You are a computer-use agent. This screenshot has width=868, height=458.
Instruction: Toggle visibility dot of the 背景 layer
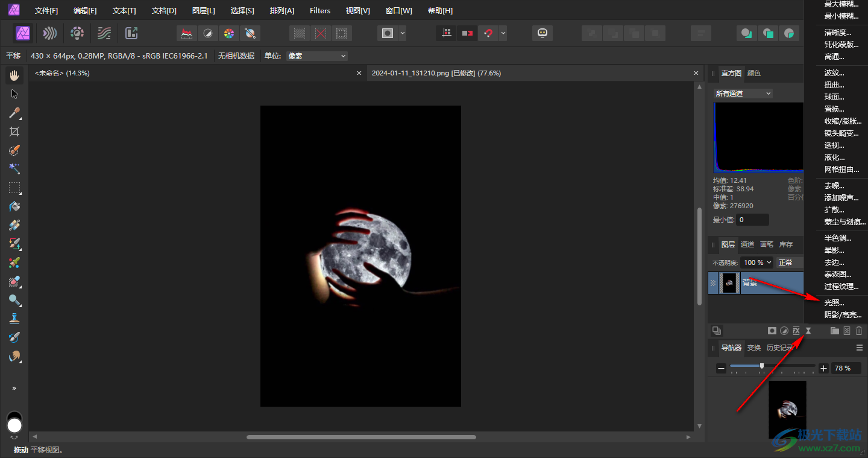click(x=713, y=282)
